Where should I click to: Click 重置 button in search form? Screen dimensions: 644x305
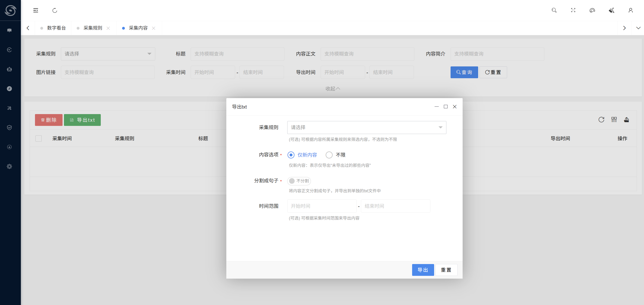tap(493, 72)
